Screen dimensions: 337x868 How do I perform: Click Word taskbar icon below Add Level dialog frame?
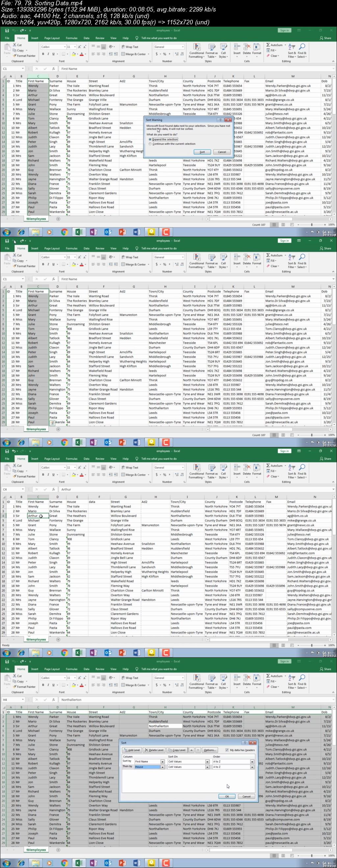tap(137, 863)
